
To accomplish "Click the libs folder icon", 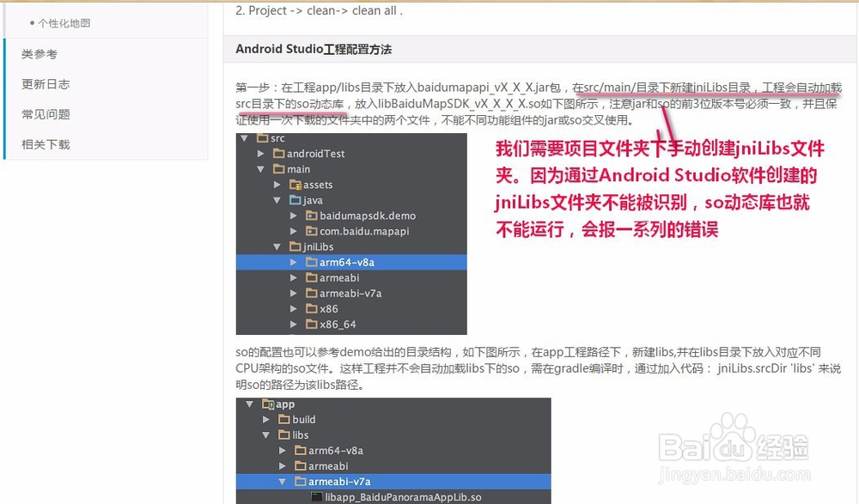I will click(283, 434).
